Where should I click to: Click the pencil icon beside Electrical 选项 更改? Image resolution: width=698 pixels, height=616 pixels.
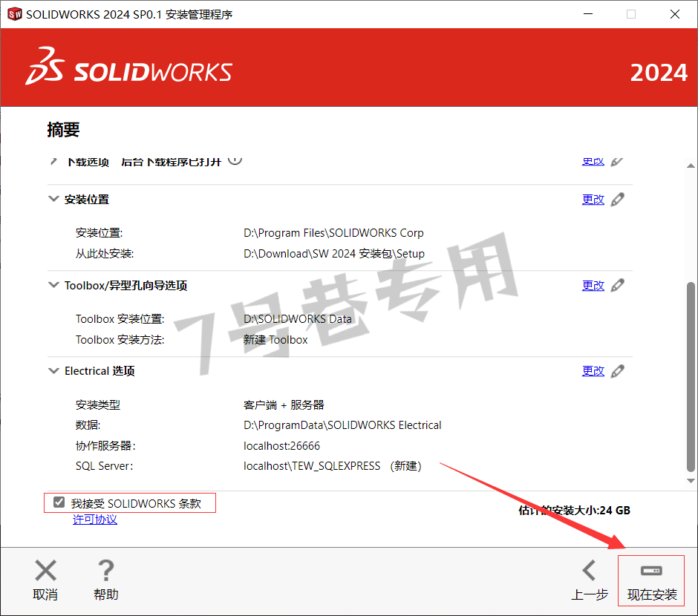(617, 371)
